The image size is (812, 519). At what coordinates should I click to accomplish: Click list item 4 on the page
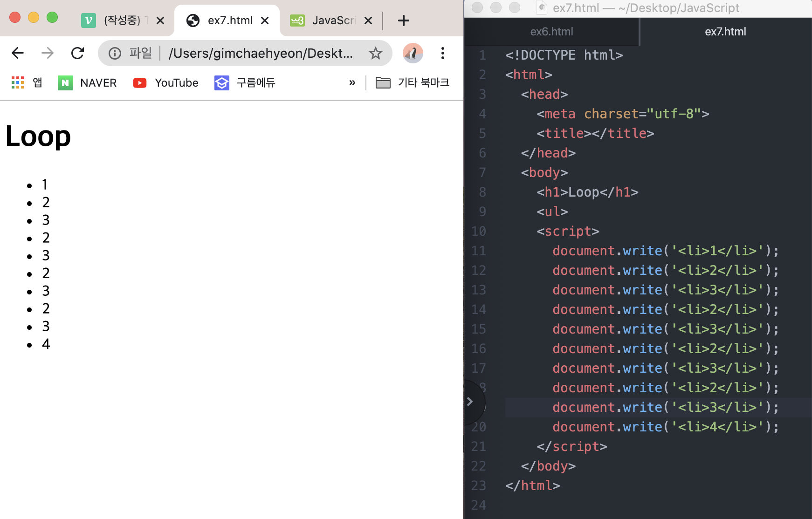coord(46,344)
